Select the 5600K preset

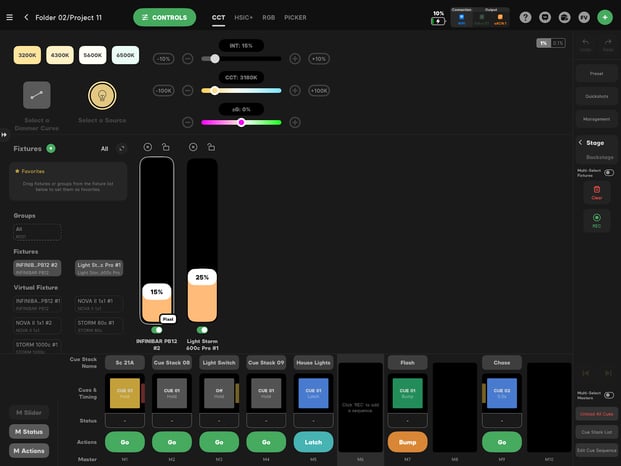(93, 55)
